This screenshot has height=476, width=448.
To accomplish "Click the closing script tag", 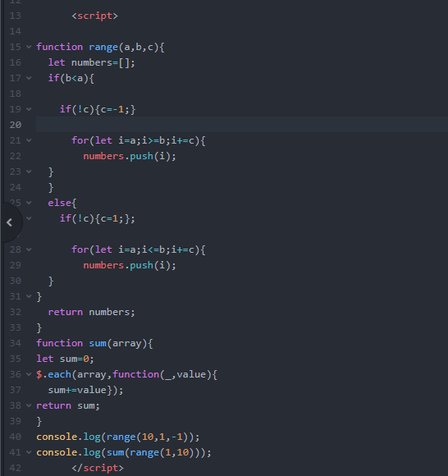I will (98, 468).
